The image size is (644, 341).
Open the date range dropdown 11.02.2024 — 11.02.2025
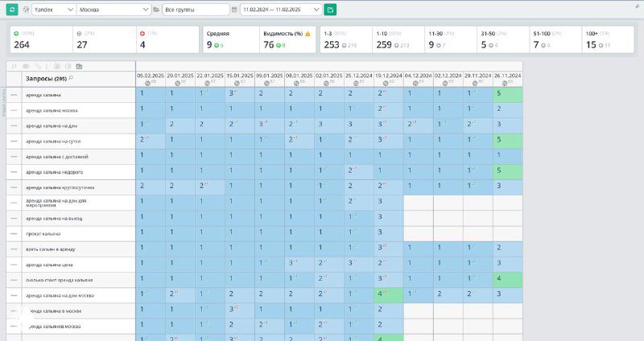tap(281, 10)
